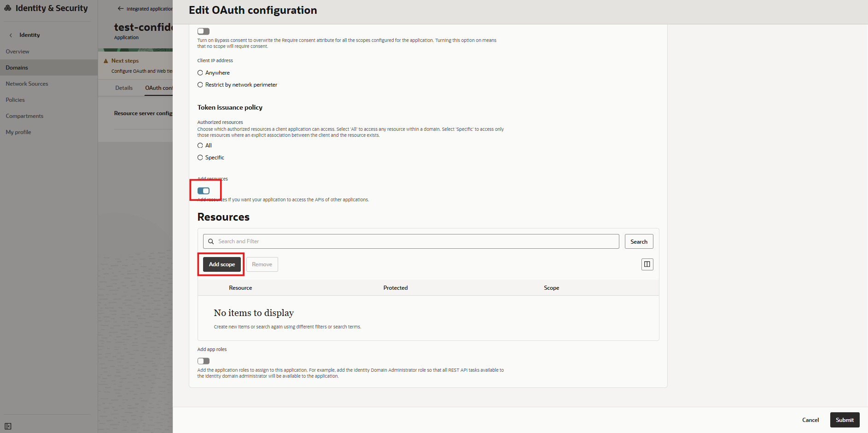Toggle the Bypass consent switch
The height and width of the screenshot is (433, 868).
[x=204, y=31]
